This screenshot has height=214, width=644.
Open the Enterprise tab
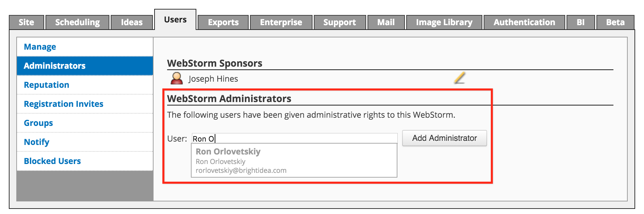[x=281, y=22]
